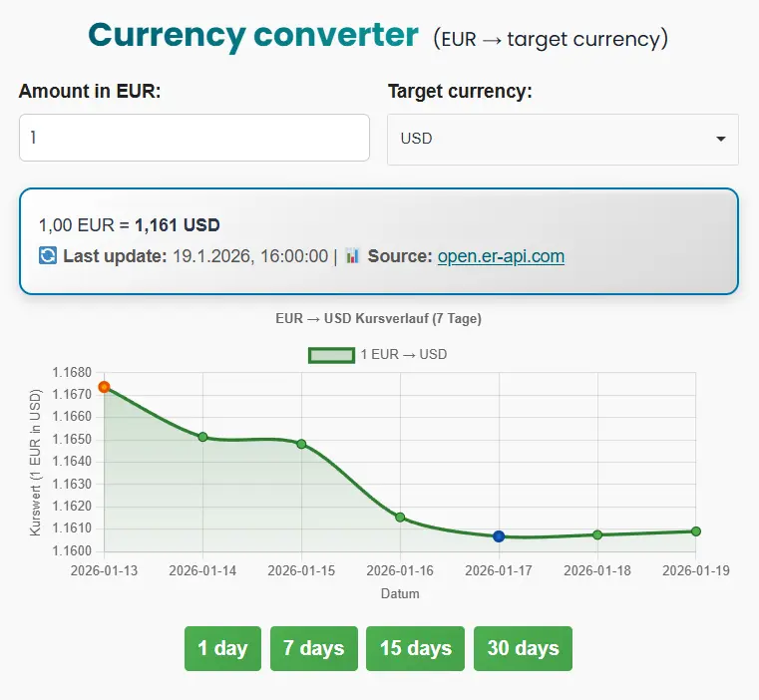Click the chart point on 2026-01-15
Viewport: 759px width, 700px height.
301,444
